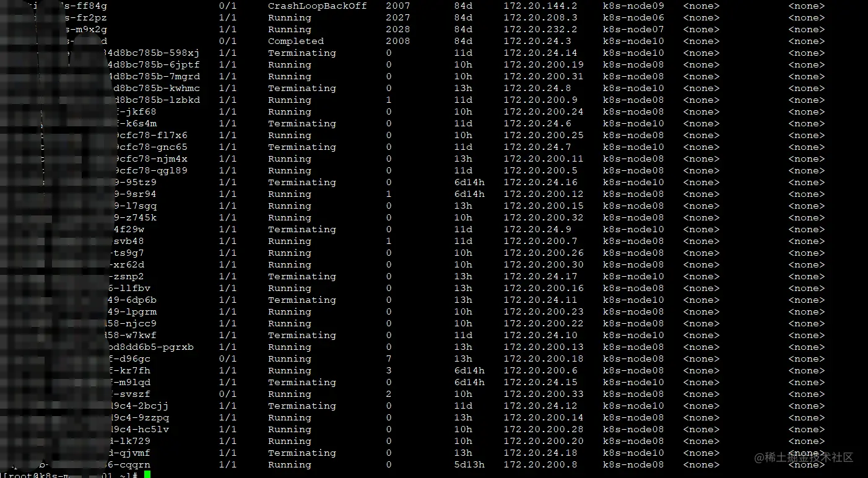Screen dimensions: 868x478
Task: Click IP address 172.20.24.17
Action: (x=540, y=277)
